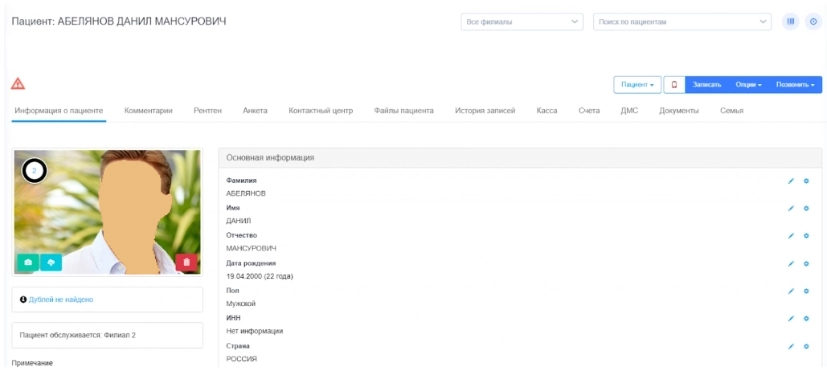Image resolution: width=827 pixels, height=378 pixels.
Task: Click the first name value ДАНИЛ
Action: 238,221
